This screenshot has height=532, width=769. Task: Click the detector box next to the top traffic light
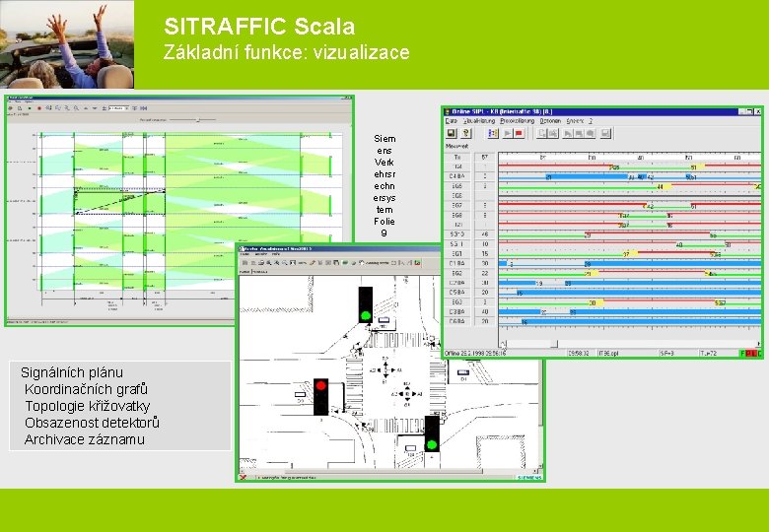click(x=384, y=321)
